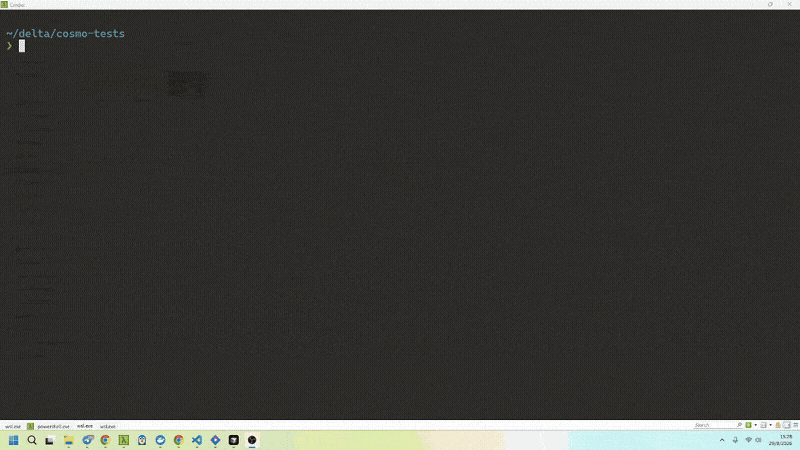Expand the consoles list dropdown arrow
Screen dimensions: 800x450
pyautogui.click(x=770, y=425)
